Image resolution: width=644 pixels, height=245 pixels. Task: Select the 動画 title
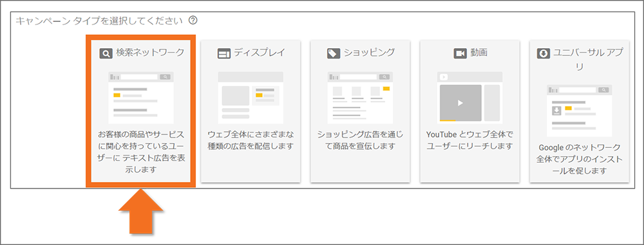[478, 53]
